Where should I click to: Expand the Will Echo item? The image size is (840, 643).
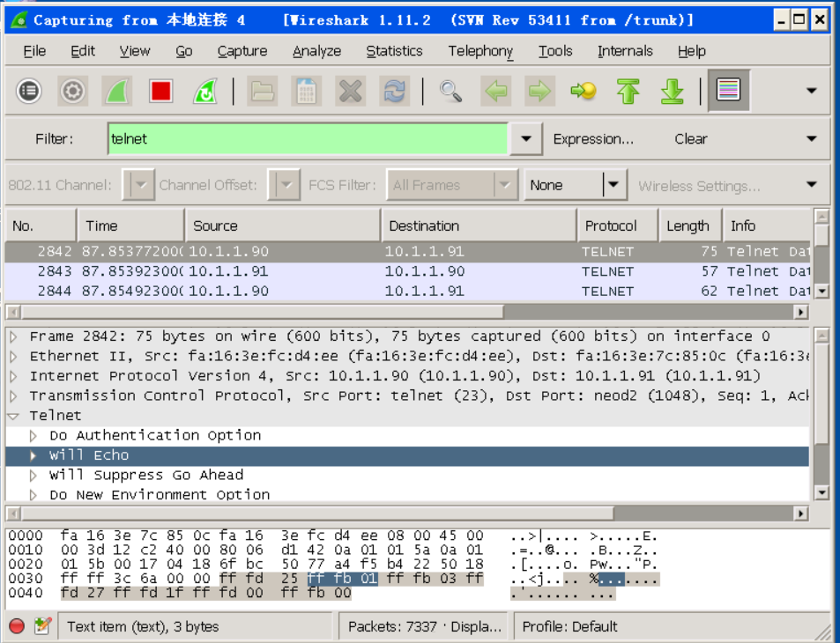pyautogui.click(x=33, y=455)
